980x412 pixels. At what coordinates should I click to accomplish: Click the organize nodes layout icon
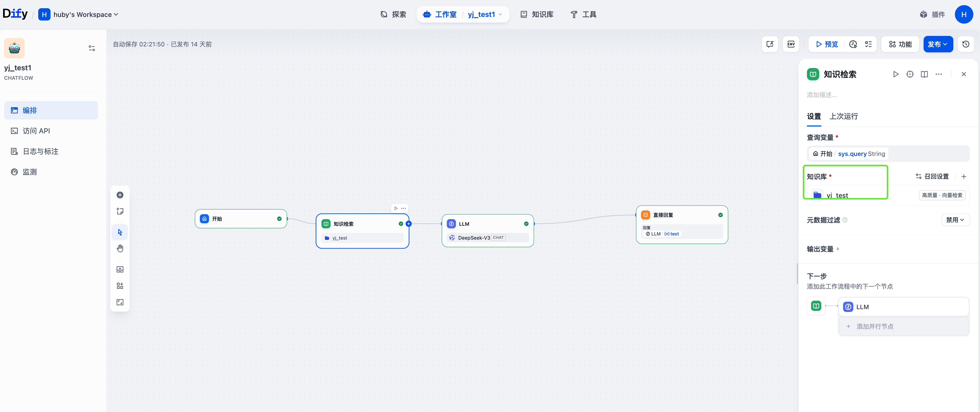(x=120, y=286)
